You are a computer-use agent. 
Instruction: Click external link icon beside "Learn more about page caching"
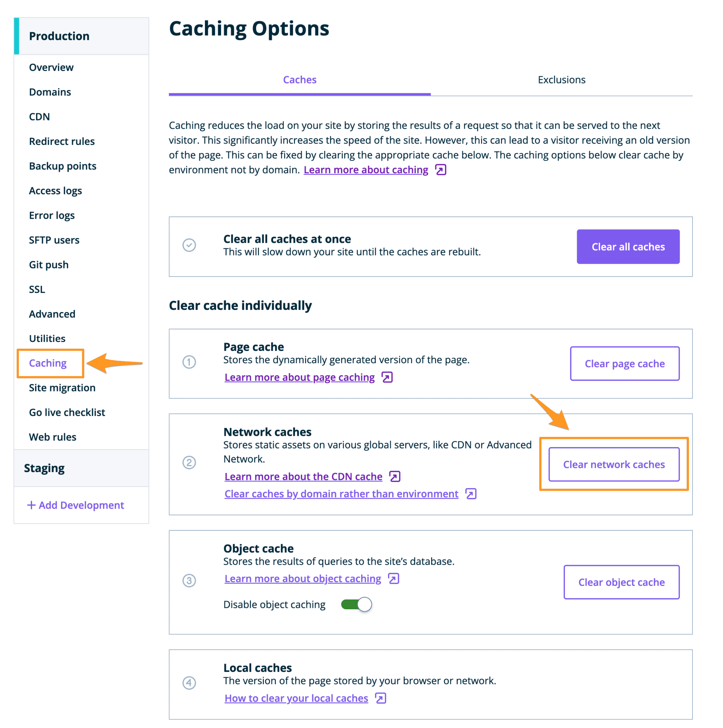coord(387,377)
